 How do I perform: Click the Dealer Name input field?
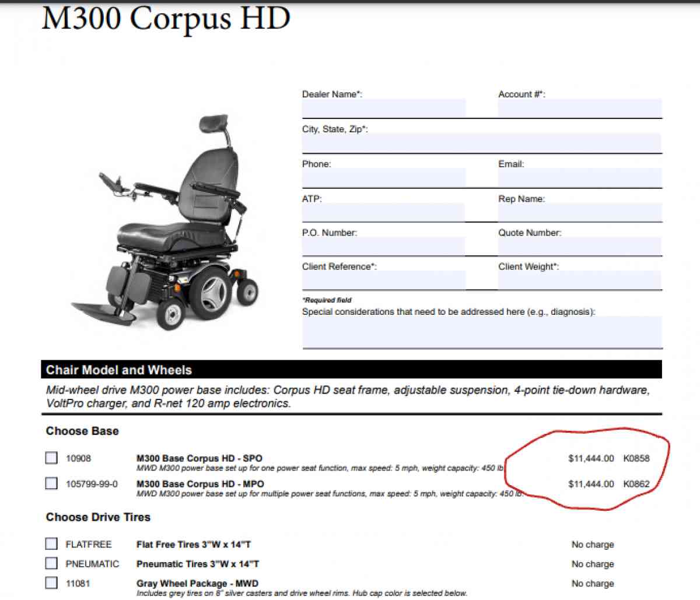[382, 108]
